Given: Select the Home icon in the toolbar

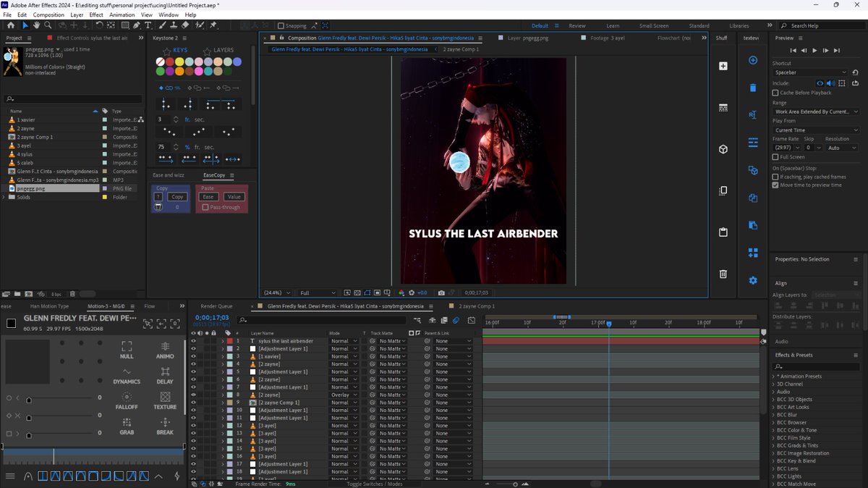Looking at the screenshot, I should click(10, 25).
